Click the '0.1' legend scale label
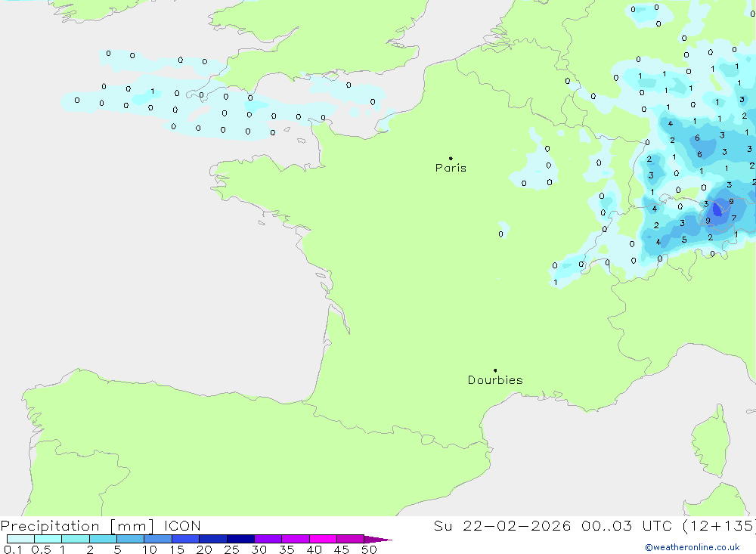This screenshot has width=756, height=554. pos(13,549)
